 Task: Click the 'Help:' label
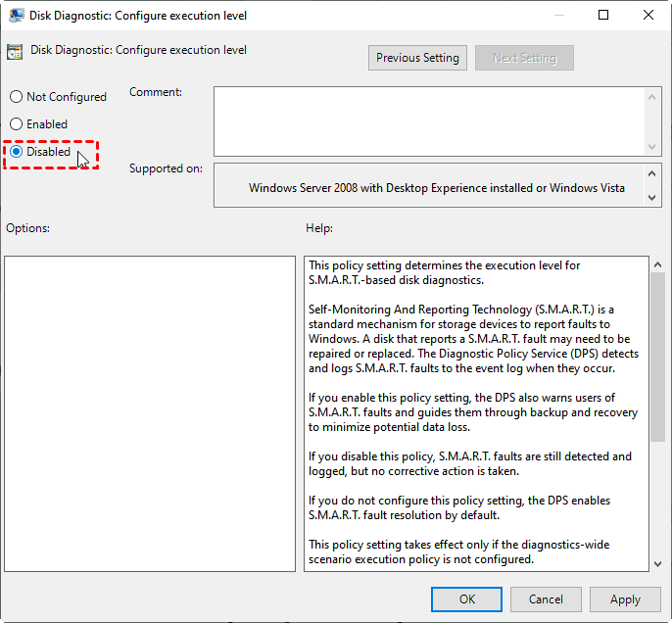pyautogui.click(x=319, y=228)
